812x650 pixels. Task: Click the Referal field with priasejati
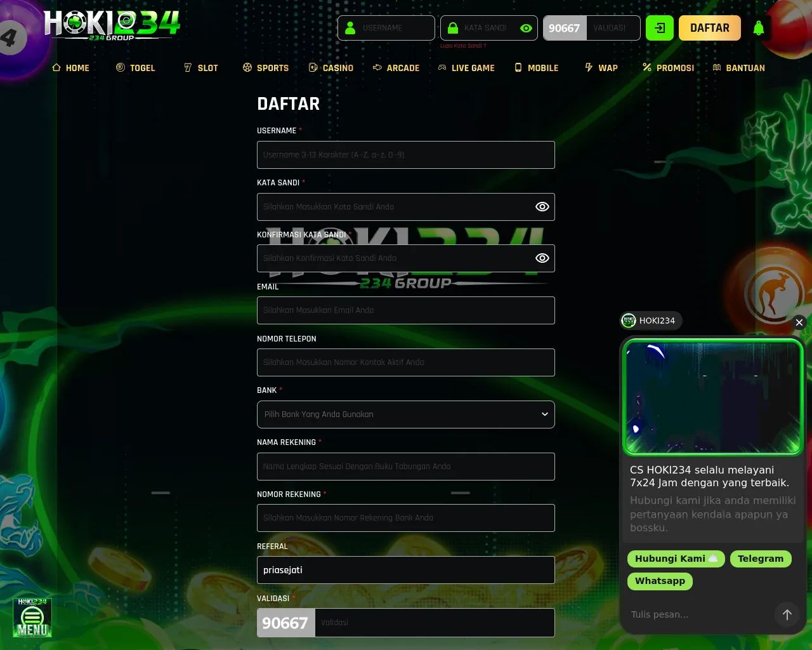(406, 570)
